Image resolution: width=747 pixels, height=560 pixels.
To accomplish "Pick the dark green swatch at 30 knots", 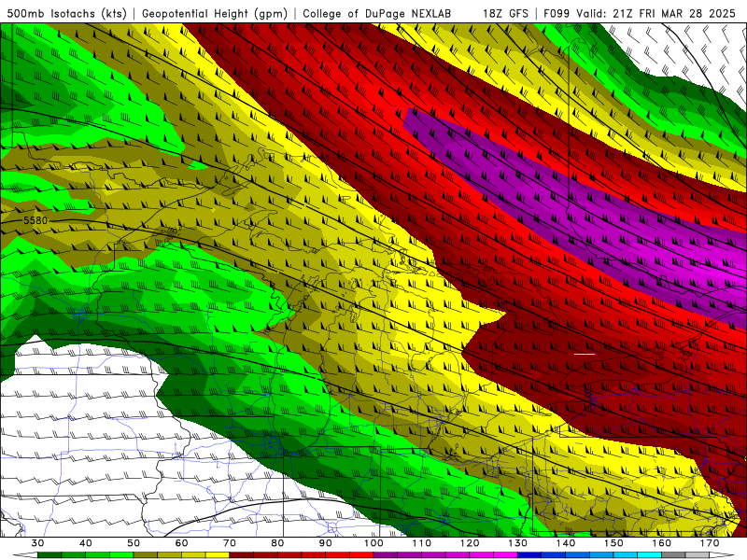I will (49, 555).
